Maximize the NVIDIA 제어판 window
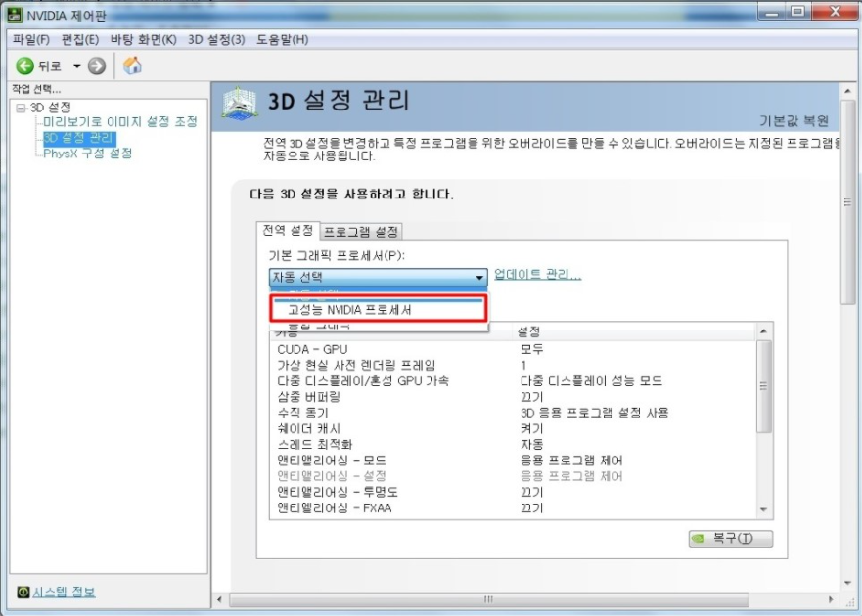The width and height of the screenshot is (862, 616). point(797,12)
